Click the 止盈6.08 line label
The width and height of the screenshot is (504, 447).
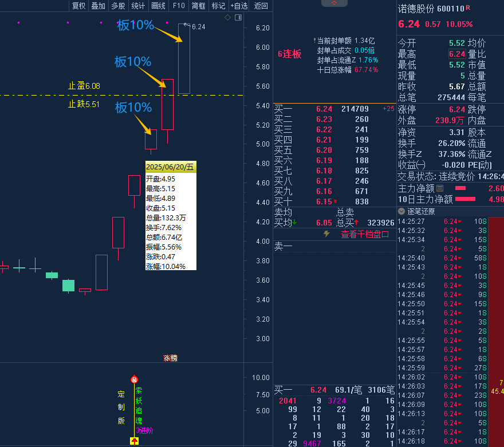point(84,86)
